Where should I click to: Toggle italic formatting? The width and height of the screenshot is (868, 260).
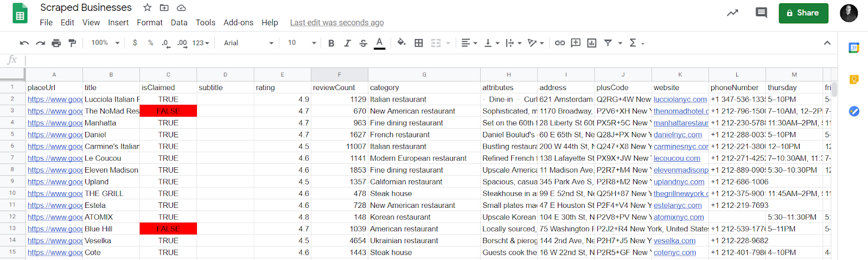[347, 43]
